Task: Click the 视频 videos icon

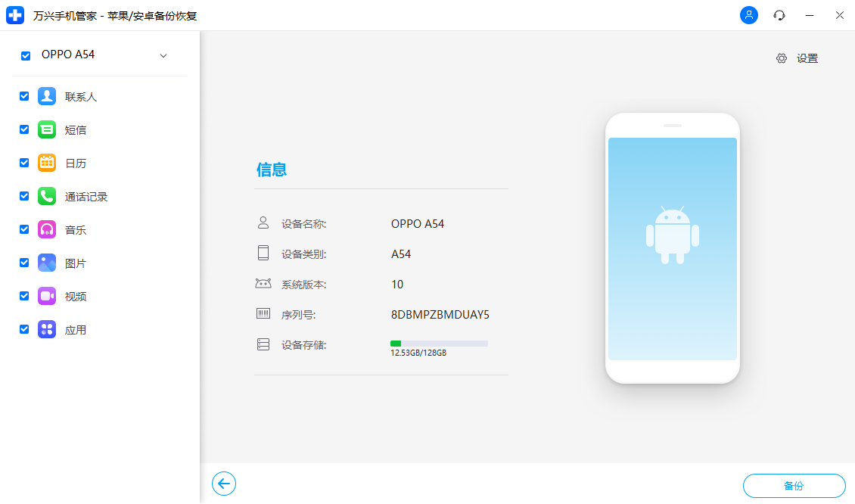Action: 47,296
